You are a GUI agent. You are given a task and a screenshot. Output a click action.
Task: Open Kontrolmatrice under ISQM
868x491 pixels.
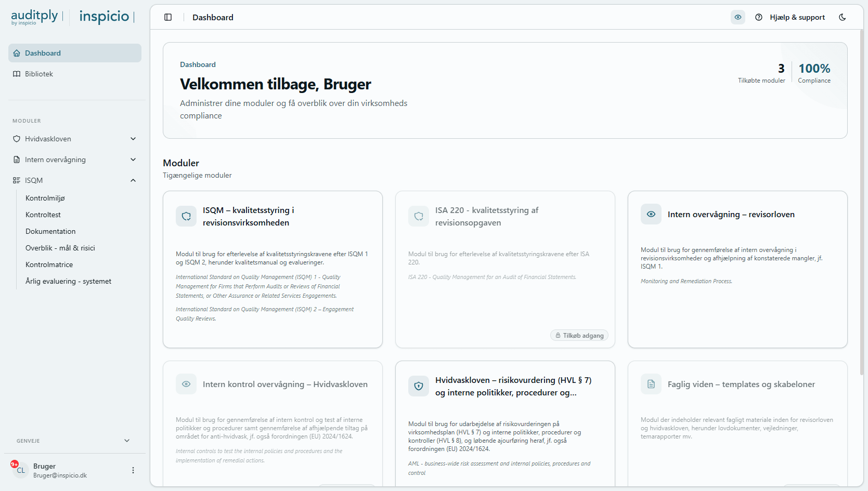point(49,264)
